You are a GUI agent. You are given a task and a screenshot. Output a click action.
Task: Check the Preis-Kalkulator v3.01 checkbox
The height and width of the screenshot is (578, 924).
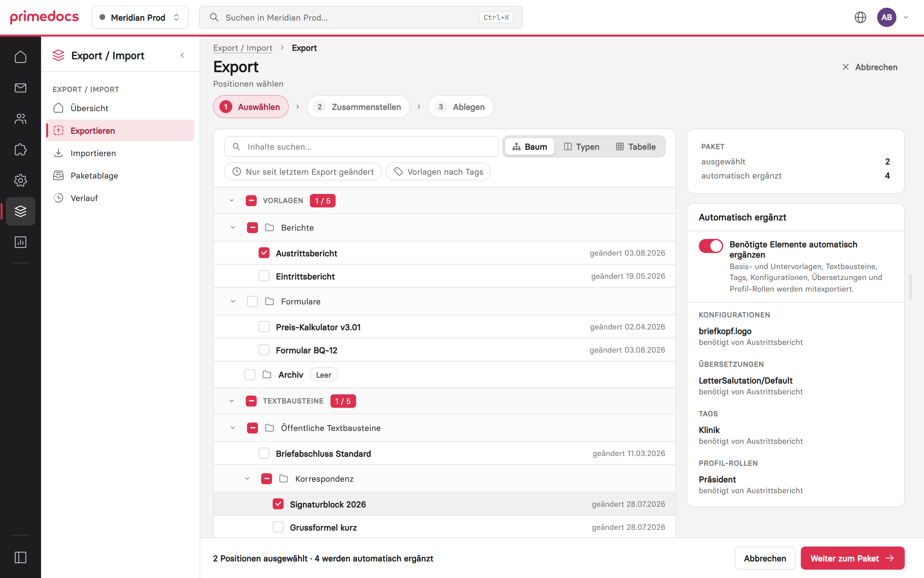pos(264,327)
